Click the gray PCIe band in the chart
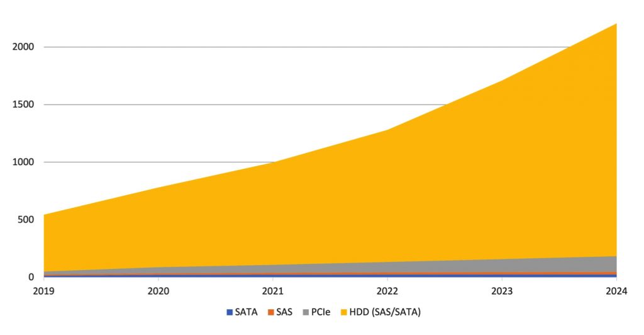Image resolution: width=644 pixels, height=335 pixels. [502, 266]
